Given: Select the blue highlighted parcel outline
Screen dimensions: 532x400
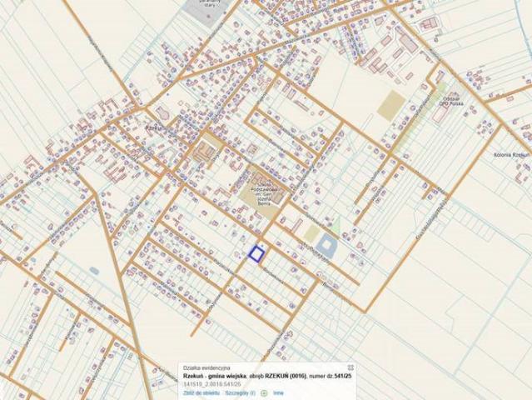Looking at the screenshot, I should (x=256, y=252).
